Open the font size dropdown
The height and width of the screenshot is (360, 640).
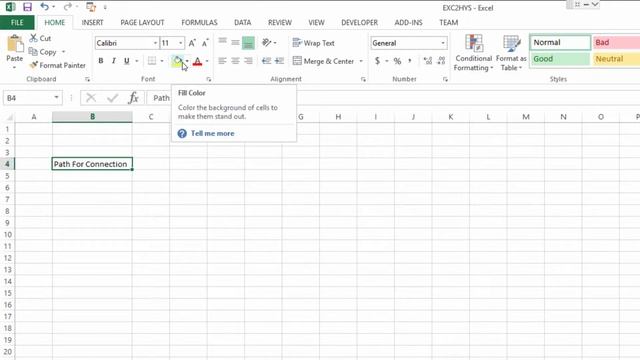[x=181, y=43]
